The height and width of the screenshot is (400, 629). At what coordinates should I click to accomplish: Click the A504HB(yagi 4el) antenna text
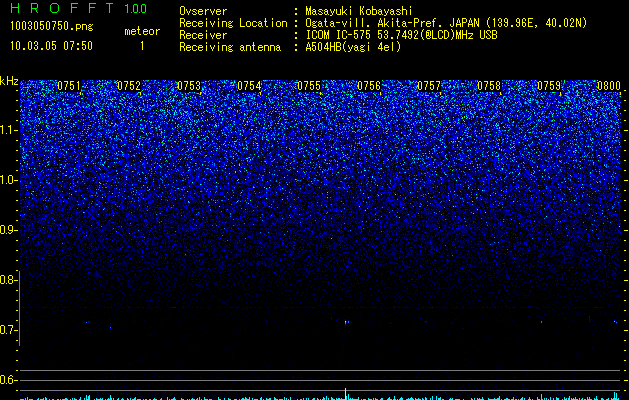(x=353, y=47)
